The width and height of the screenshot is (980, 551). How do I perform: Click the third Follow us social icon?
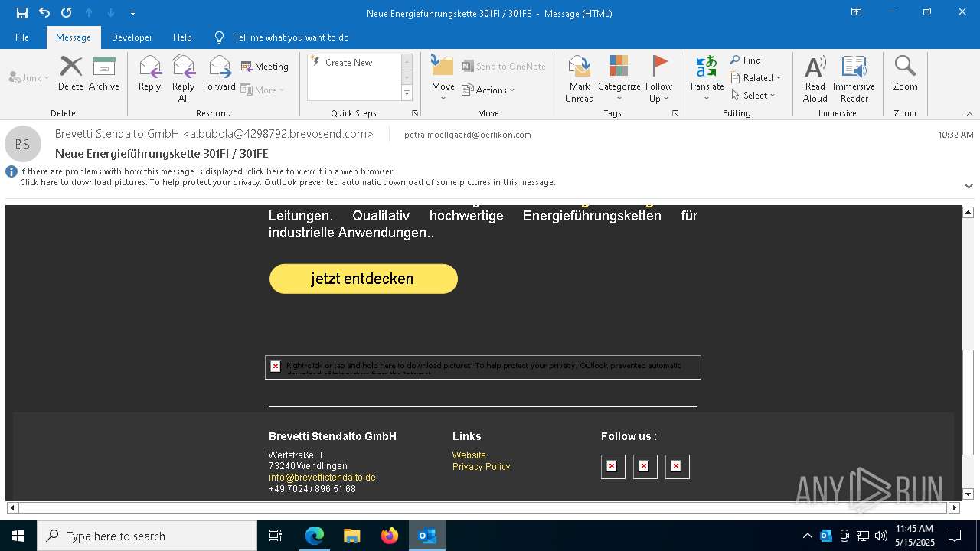coord(677,466)
